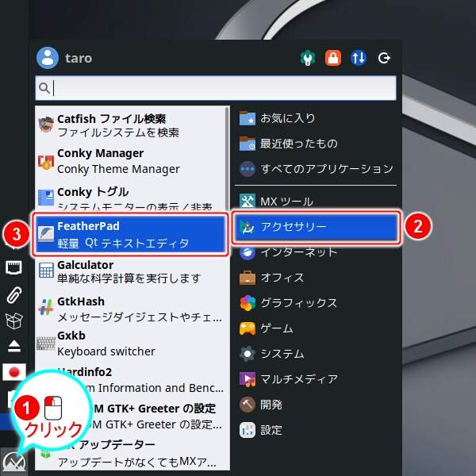Click the Japanese flag keyboard layout icon
The height and width of the screenshot is (476, 476).
click(x=13, y=371)
